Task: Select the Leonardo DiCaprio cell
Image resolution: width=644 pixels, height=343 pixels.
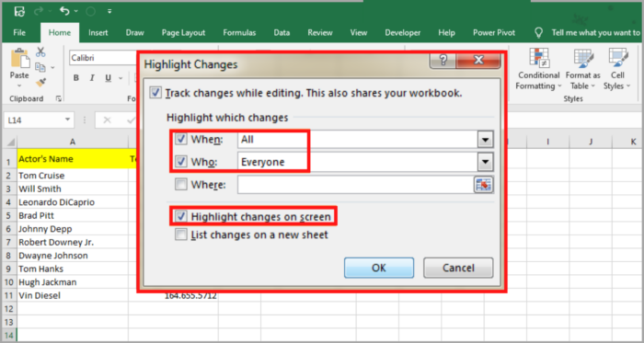Action: (73, 202)
